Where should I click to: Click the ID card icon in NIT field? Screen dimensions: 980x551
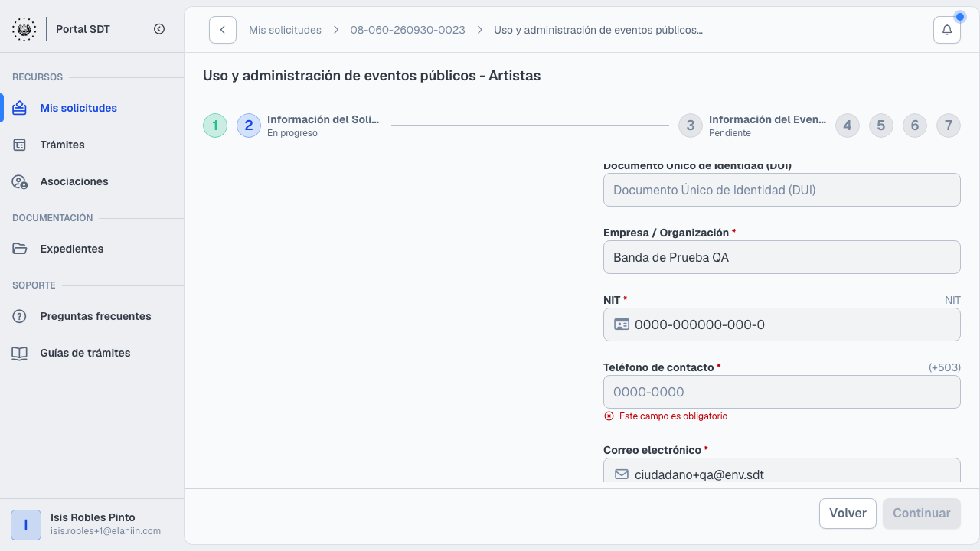622,324
